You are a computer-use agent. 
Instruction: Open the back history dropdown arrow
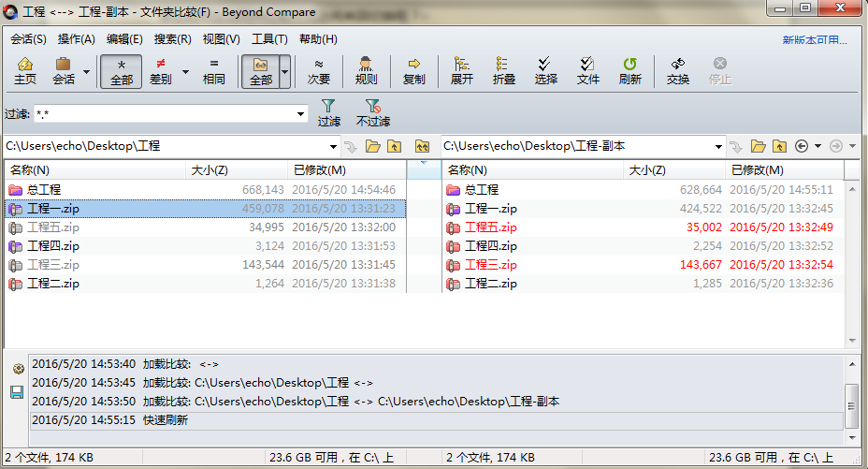pyautogui.click(x=817, y=146)
